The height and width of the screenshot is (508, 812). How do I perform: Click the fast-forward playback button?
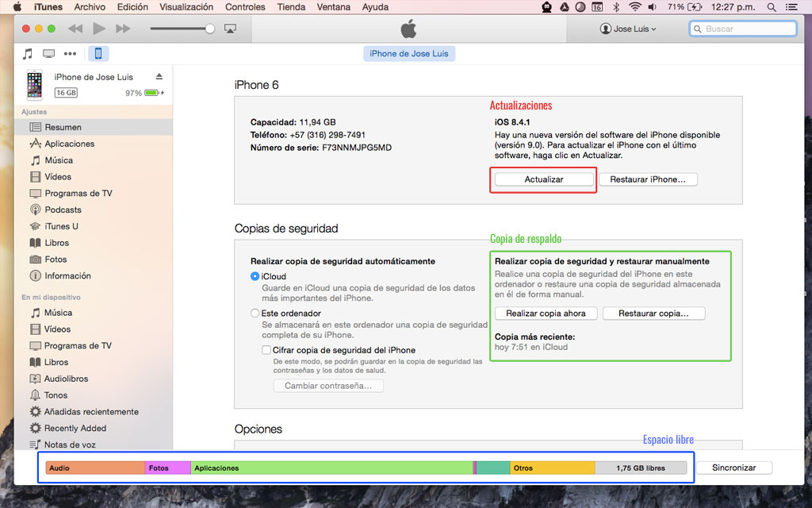123,29
